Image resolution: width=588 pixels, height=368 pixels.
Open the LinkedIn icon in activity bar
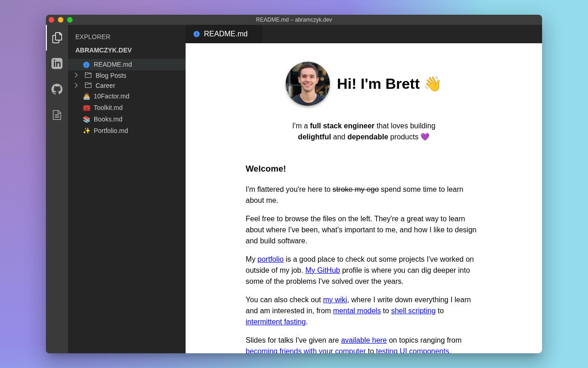57,63
